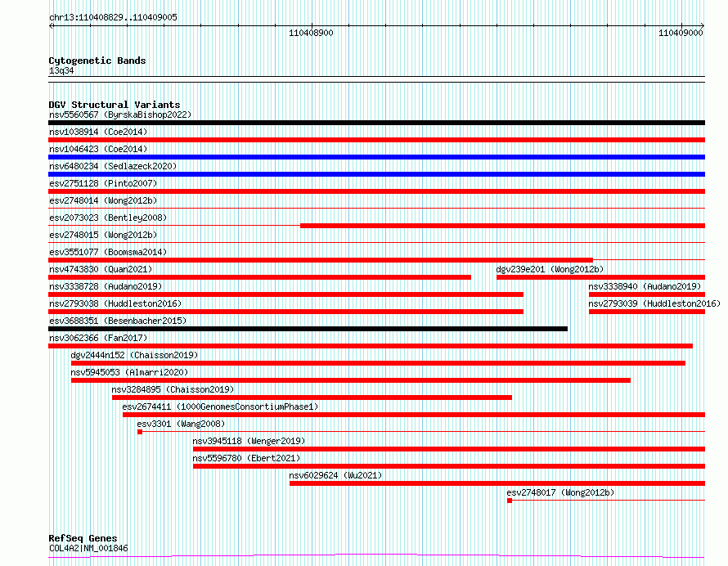Viewport: 728px width, 566px height.
Task: Open the nsv1046423 (Coe2014) variant entry
Action: point(98,149)
